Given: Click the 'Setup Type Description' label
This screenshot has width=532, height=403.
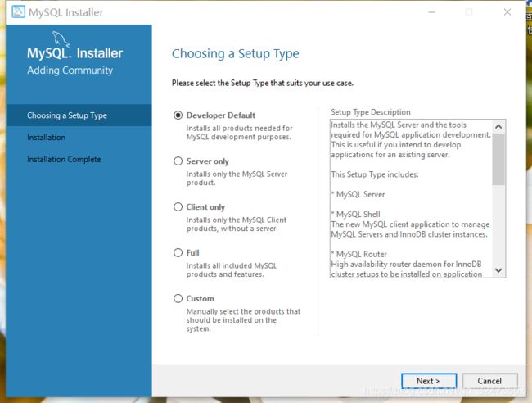Looking at the screenshot, I should (x=371, y=112).
